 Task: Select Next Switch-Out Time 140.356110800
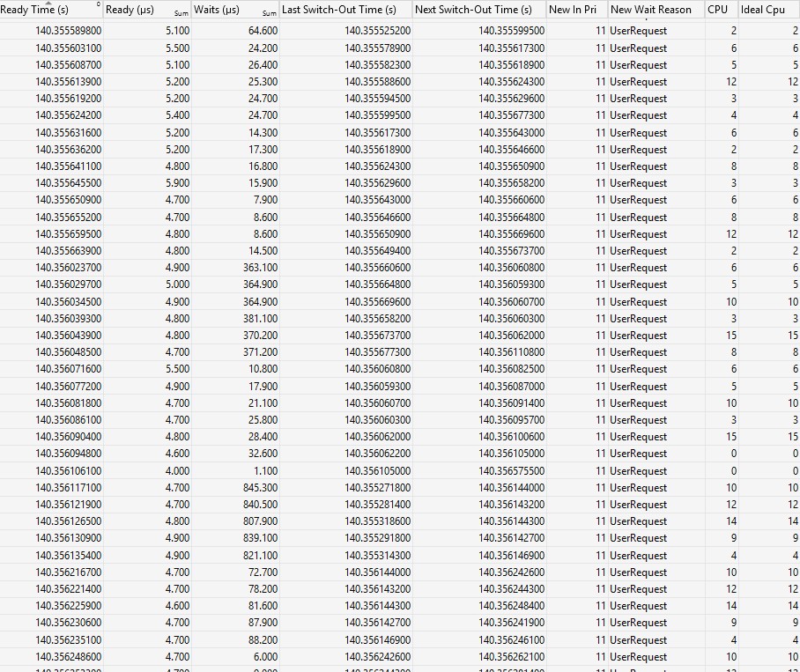pyautogui.click(x=511, y=352)
